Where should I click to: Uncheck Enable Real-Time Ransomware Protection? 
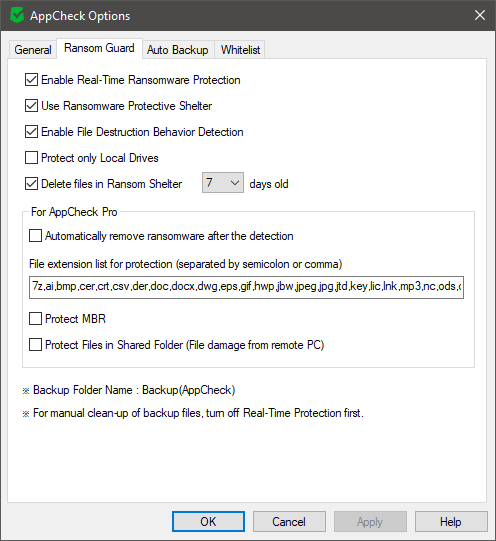31,80
